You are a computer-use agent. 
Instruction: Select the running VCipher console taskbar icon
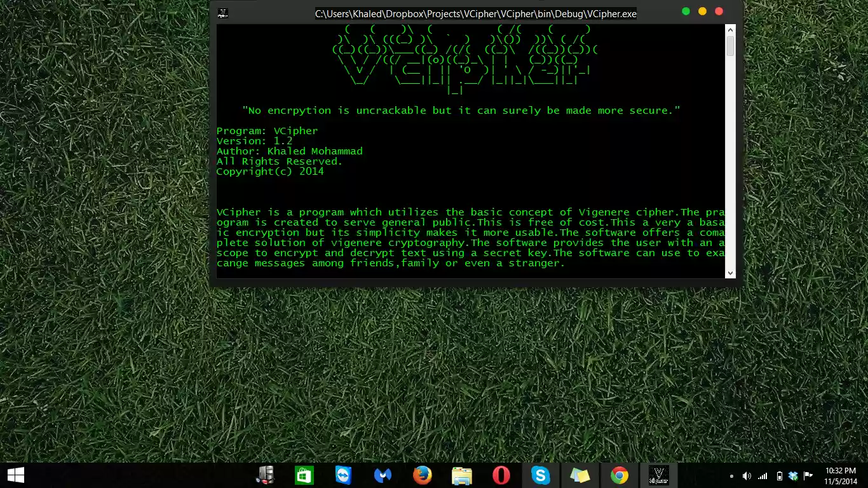point(658,475)
